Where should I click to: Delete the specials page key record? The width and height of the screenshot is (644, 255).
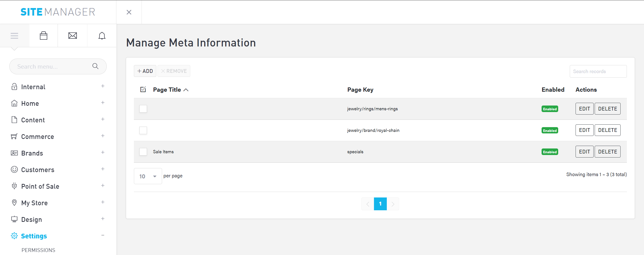click(607, 152)
